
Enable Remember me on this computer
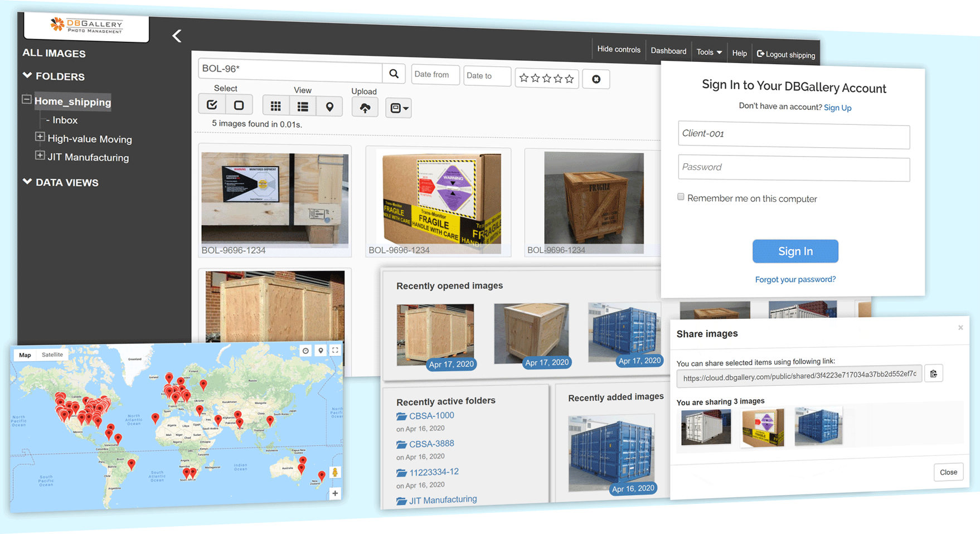point(681,197)
